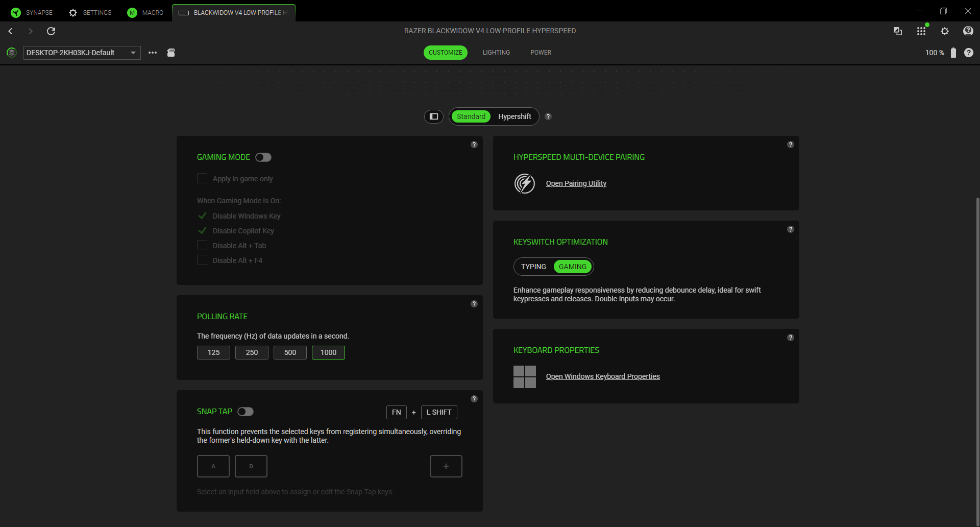Open the settings gear icon at top right

[945, 31]
